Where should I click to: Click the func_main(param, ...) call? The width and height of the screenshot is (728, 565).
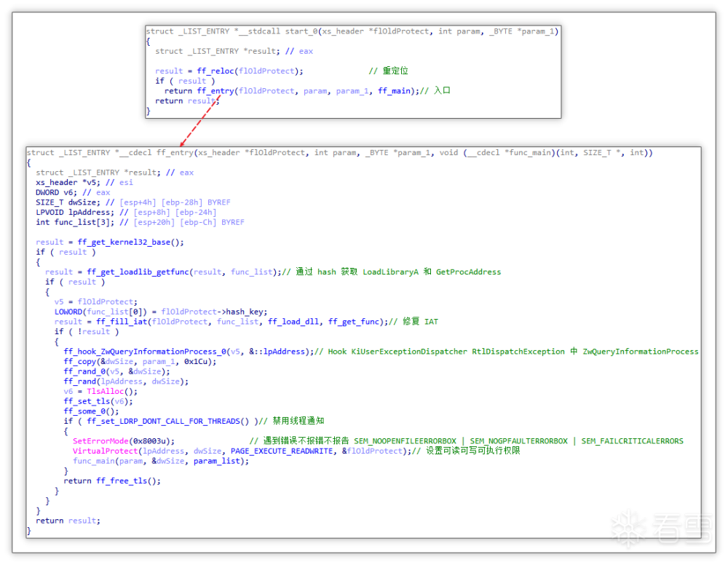coord(161,462)
